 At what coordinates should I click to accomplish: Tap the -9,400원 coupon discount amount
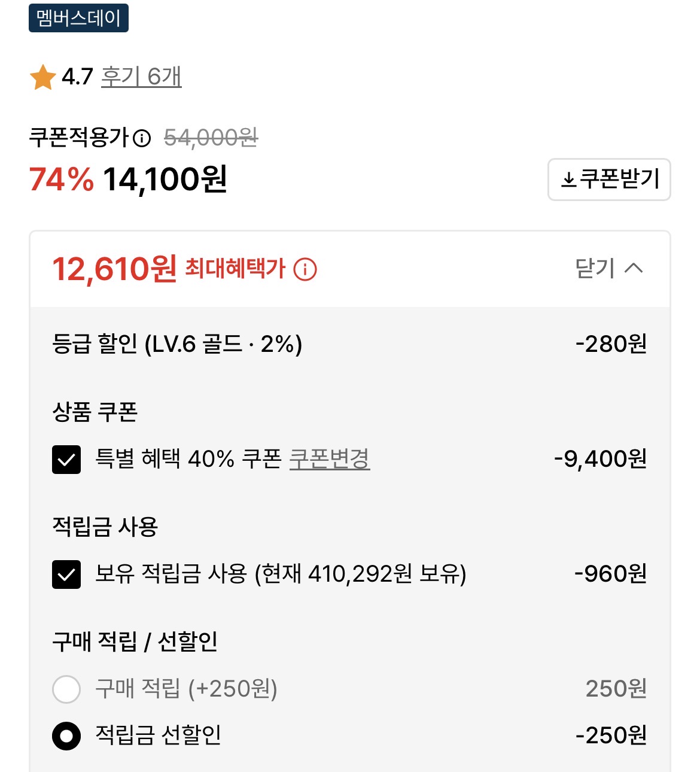click(600, 459)
